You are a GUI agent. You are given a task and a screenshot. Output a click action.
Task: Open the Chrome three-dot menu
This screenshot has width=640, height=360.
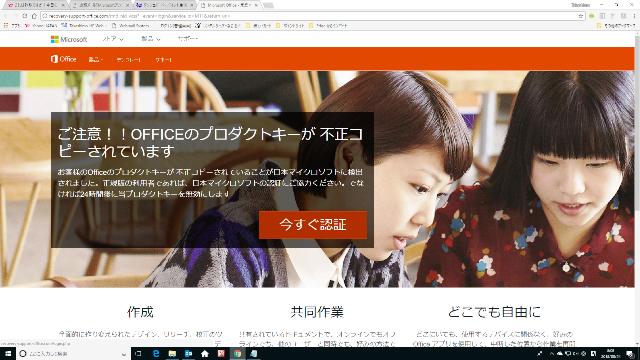pos(634,16)
